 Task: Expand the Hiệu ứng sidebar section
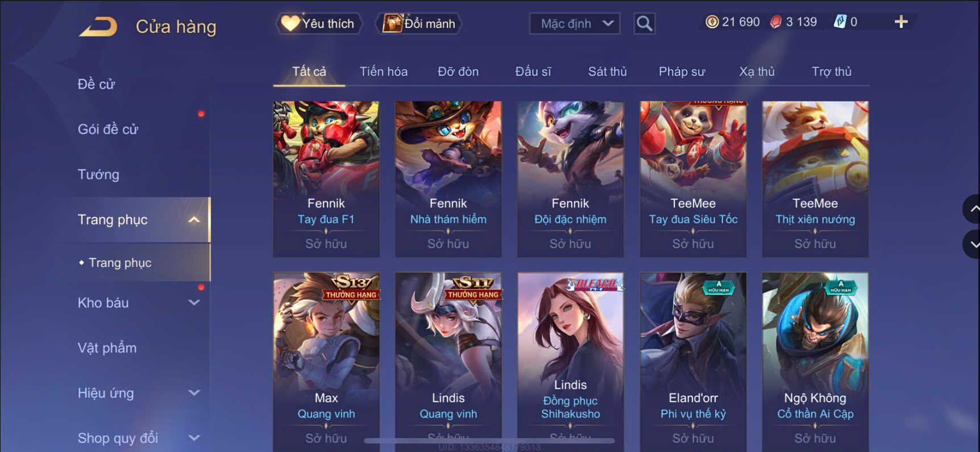coord(139,393)
